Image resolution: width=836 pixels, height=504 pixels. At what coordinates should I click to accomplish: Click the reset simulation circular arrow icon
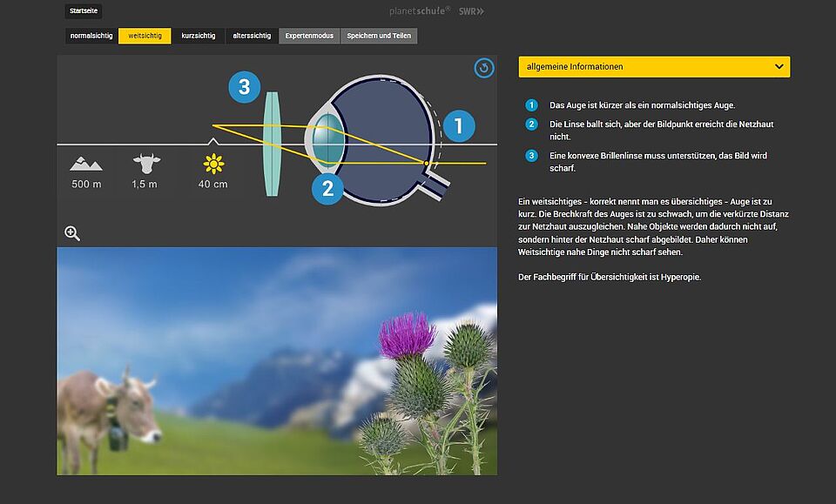484,68
